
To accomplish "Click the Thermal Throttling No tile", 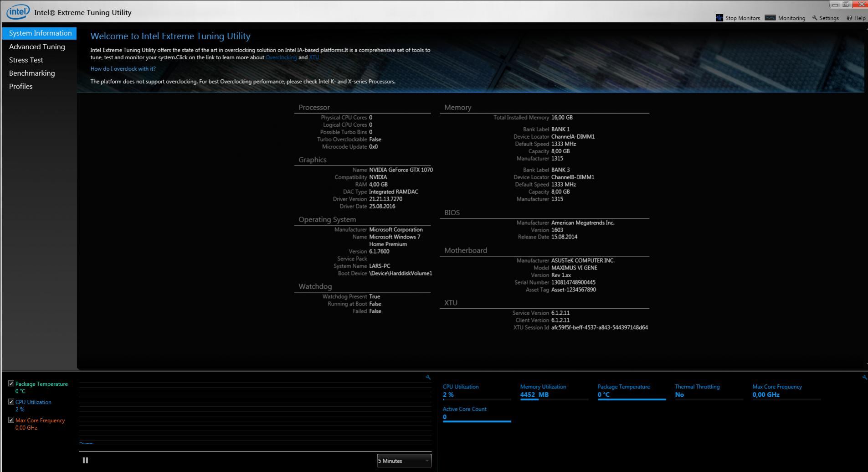I will (x=709, y=391).
